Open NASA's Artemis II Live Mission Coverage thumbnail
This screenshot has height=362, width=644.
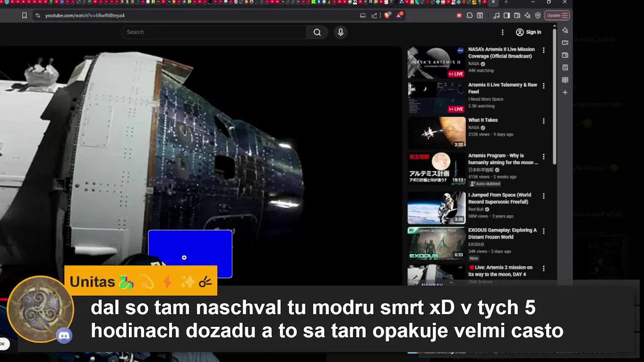pos(436,63)
